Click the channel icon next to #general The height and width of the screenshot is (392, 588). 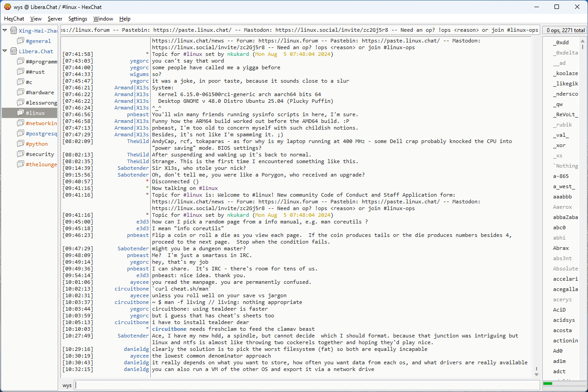tap(21, 41)
